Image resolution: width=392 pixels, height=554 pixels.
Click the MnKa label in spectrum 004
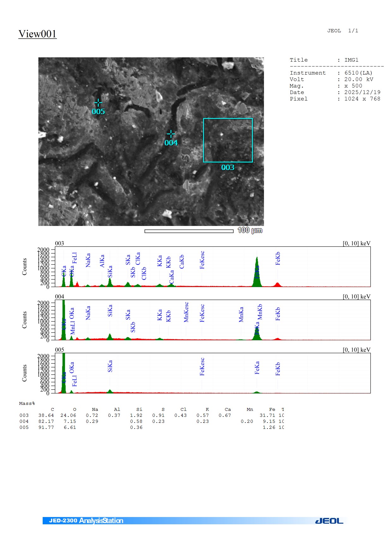coord(241,314)
